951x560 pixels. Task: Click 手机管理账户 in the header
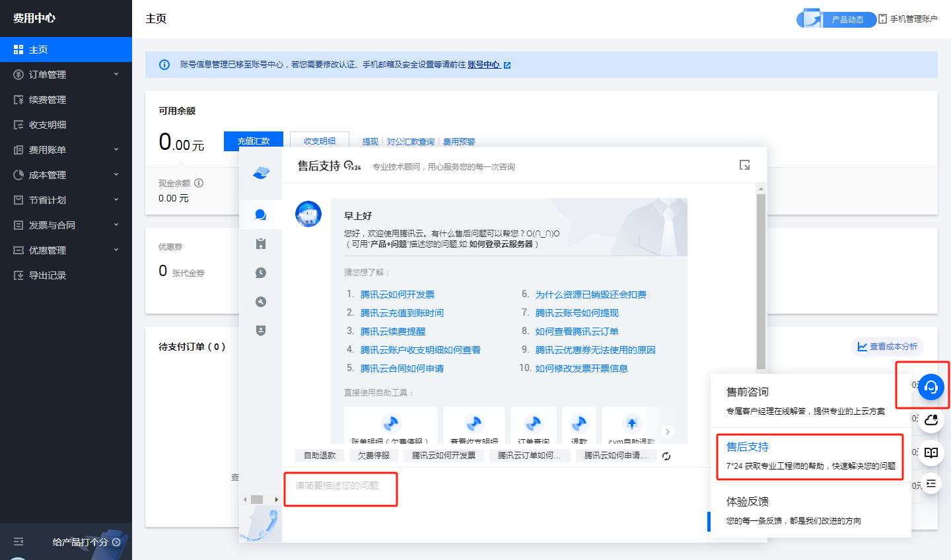point(908,19)
